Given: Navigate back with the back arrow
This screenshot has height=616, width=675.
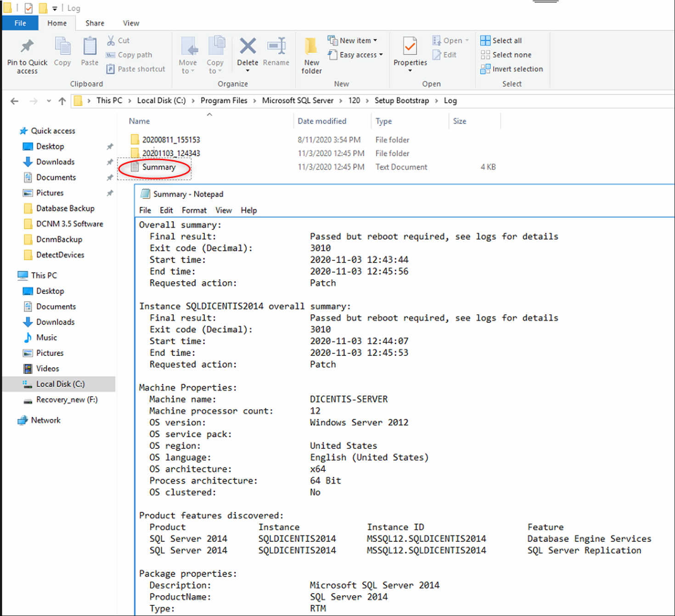Looking at the screenshot, I should tap(15, 101).
